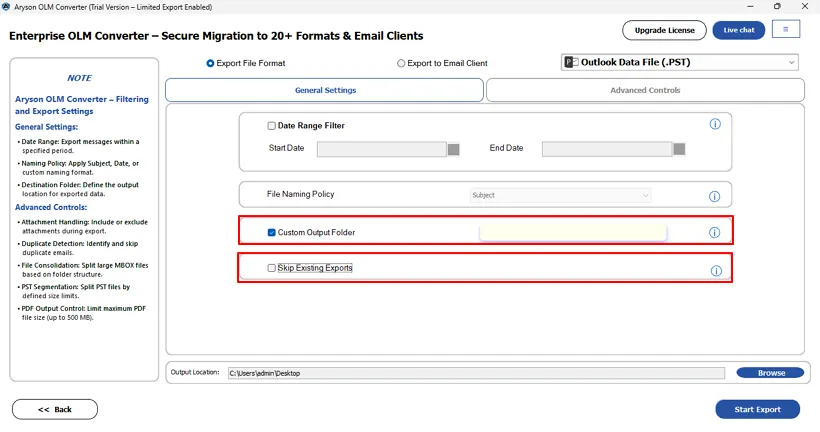Click the Output Location path field

coord(475,373)
